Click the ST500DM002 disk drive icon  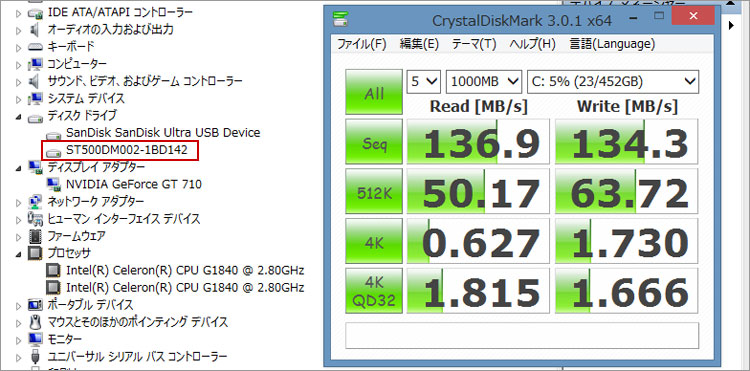54,152
